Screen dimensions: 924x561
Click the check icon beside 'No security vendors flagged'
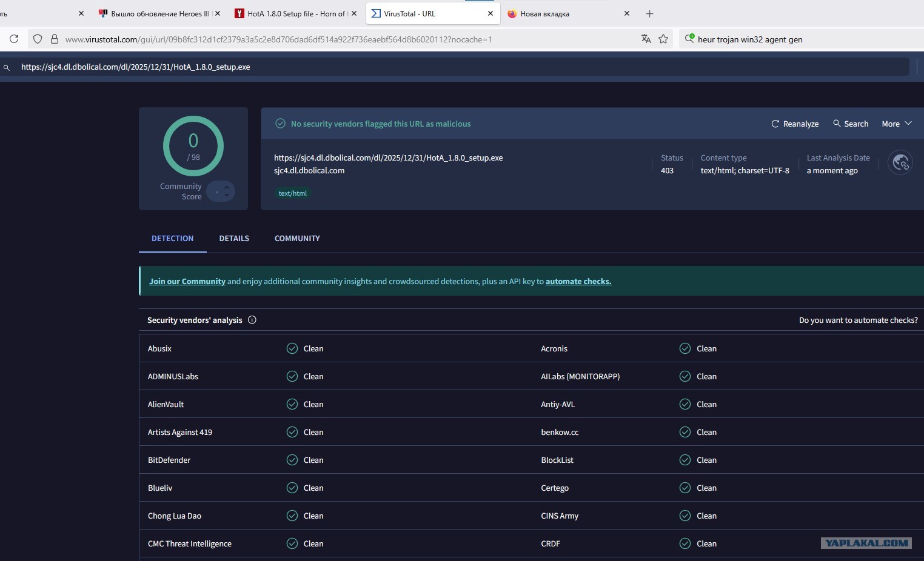[x=280, y=124]
